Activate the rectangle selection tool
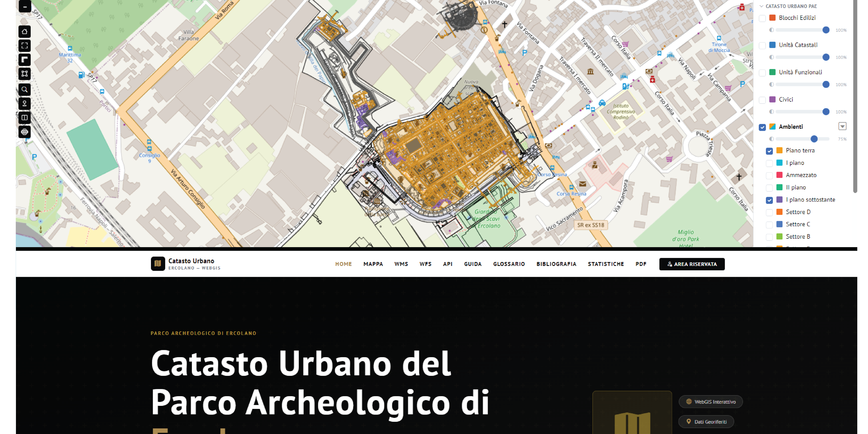The height and width of the screenshot is (434, 868). coord(25,74)
